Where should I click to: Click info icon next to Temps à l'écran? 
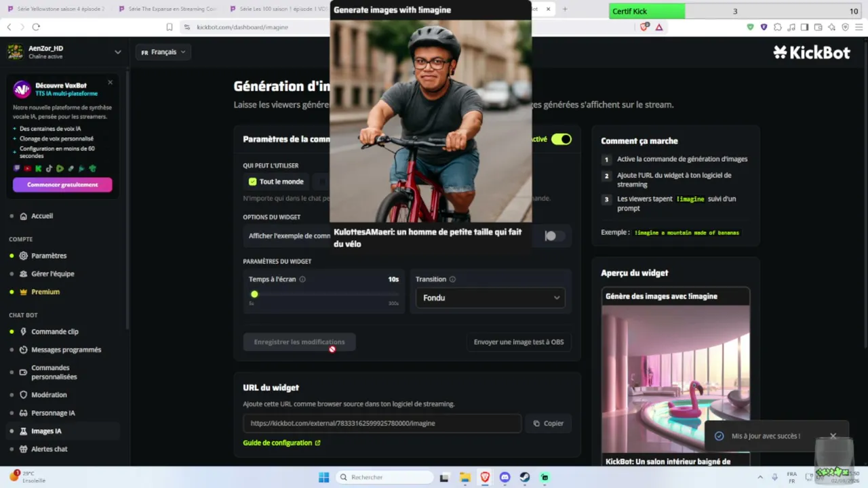click(x=302, y=279)
